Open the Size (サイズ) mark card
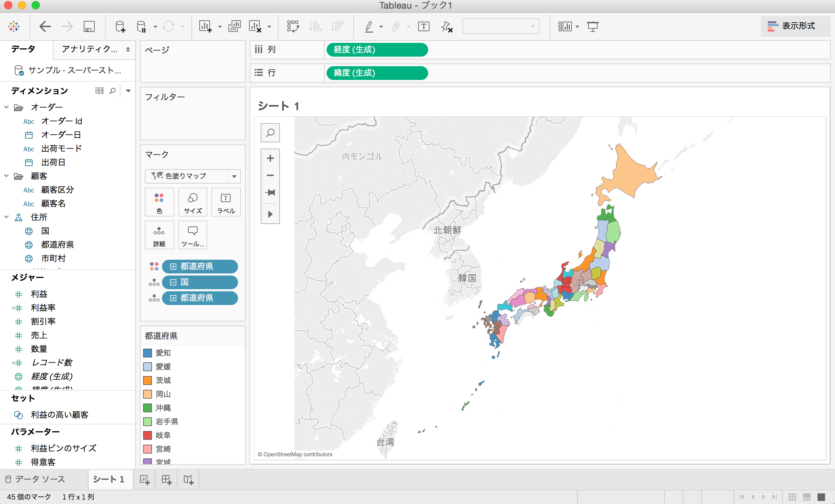This screenshot has width=835, height=504. click(x=193, y=202)
